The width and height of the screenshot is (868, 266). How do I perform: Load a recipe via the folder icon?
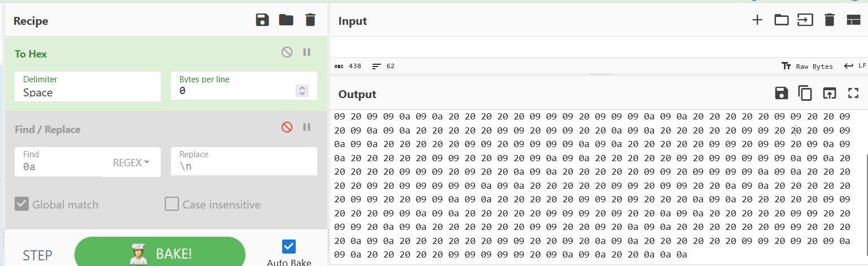coord(286,20)
